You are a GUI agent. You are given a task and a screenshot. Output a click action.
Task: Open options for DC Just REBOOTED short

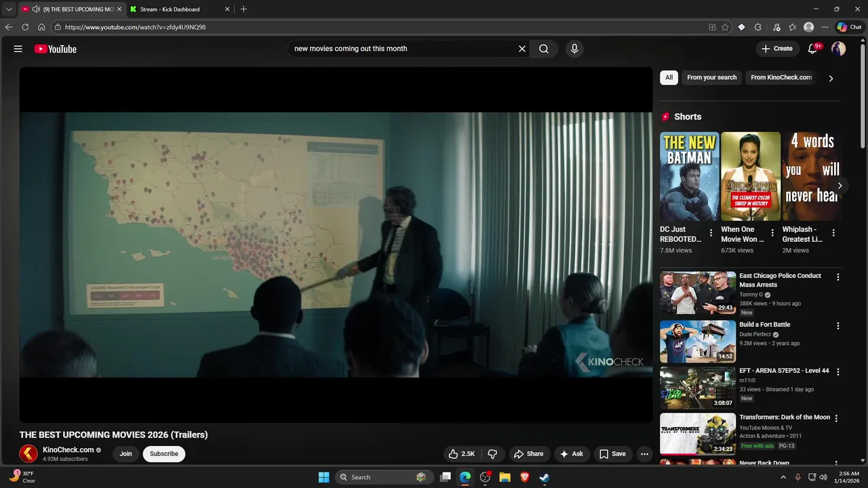click(711, 232)
